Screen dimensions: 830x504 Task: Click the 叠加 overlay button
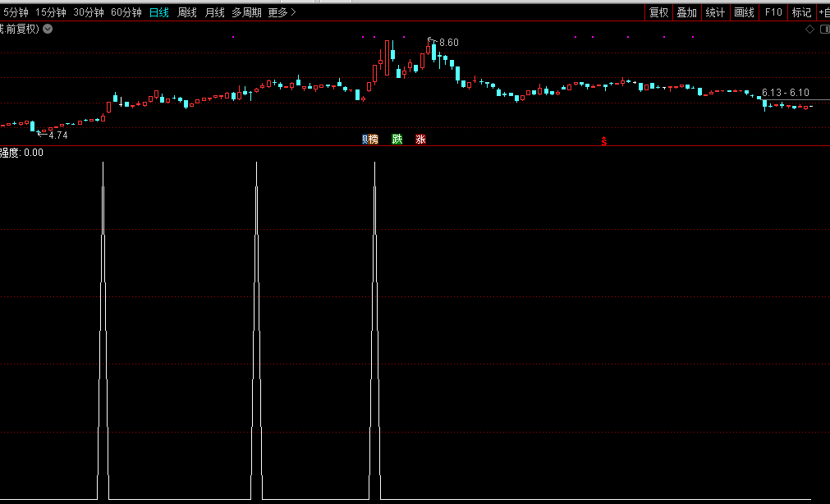tap(686, 12)
